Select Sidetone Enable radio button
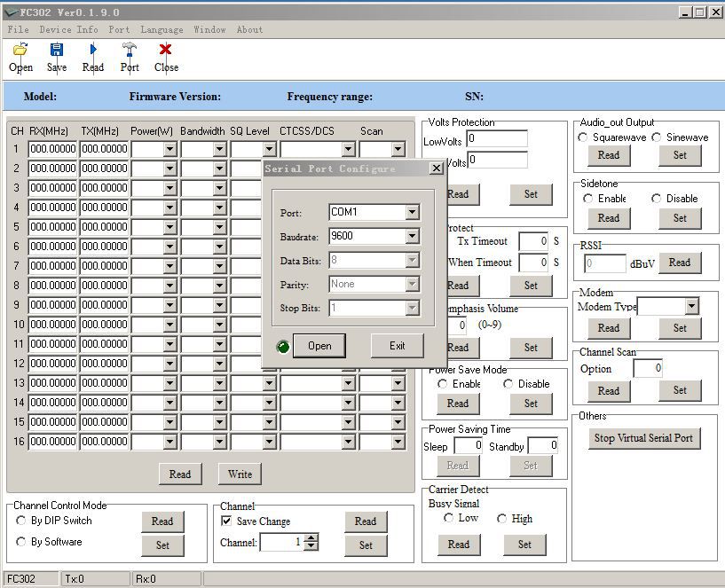Viewport: 725px width, 588px height. coord(587,199)
